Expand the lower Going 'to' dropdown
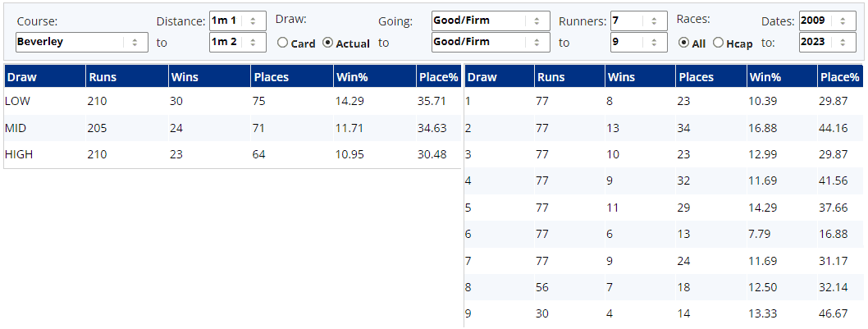Viewport: 868px width, 329px height. (x=490, y=42)
